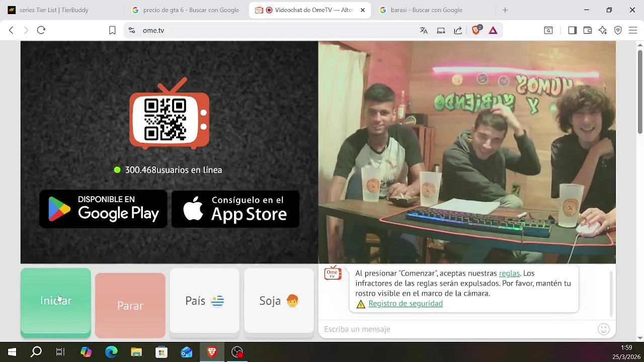
Task: Open Task View in taskbar
Action: click(60, 352)
